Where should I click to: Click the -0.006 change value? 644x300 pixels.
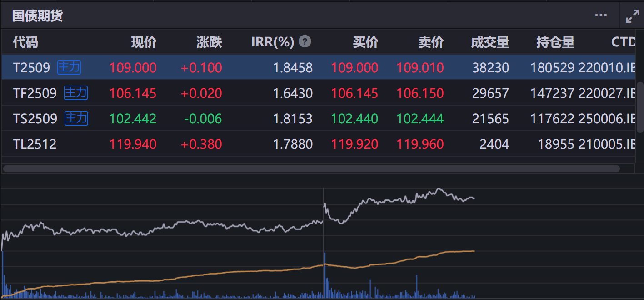tap(203, 119)
